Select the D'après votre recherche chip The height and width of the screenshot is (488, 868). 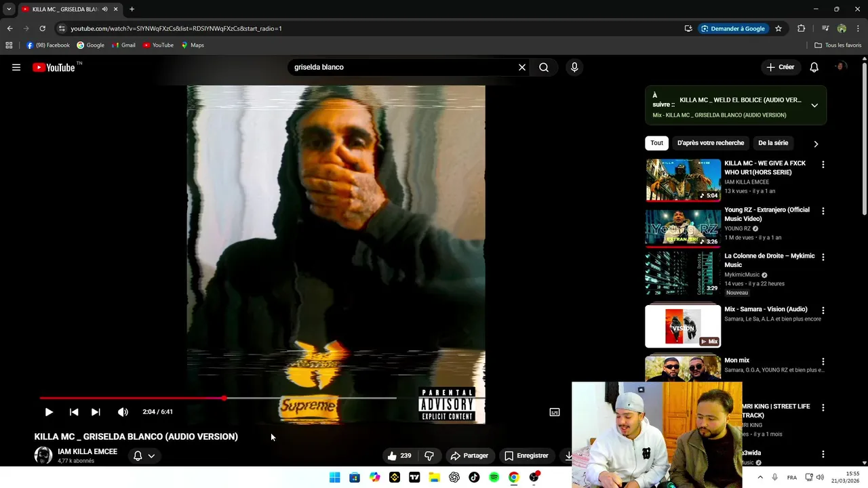pos(711,143)
